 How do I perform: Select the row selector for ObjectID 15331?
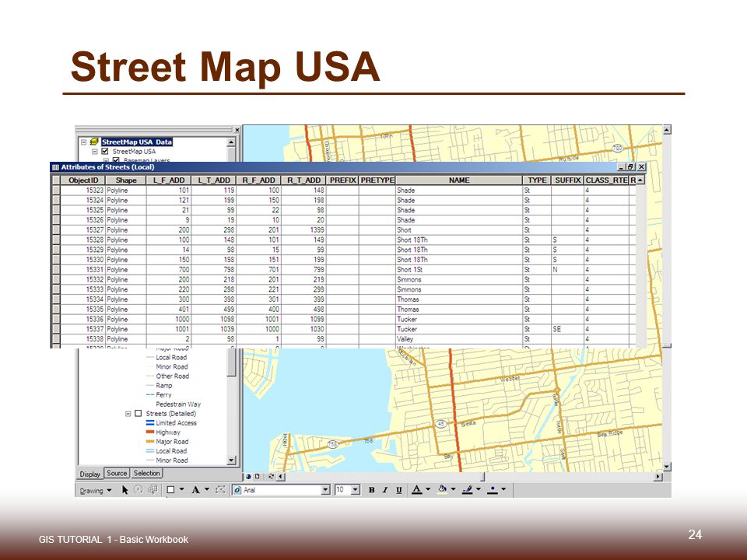(56, 270)
